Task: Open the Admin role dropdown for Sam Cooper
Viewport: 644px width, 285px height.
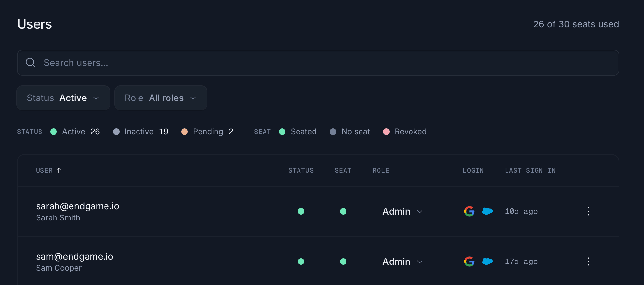Action: (403, 262)
